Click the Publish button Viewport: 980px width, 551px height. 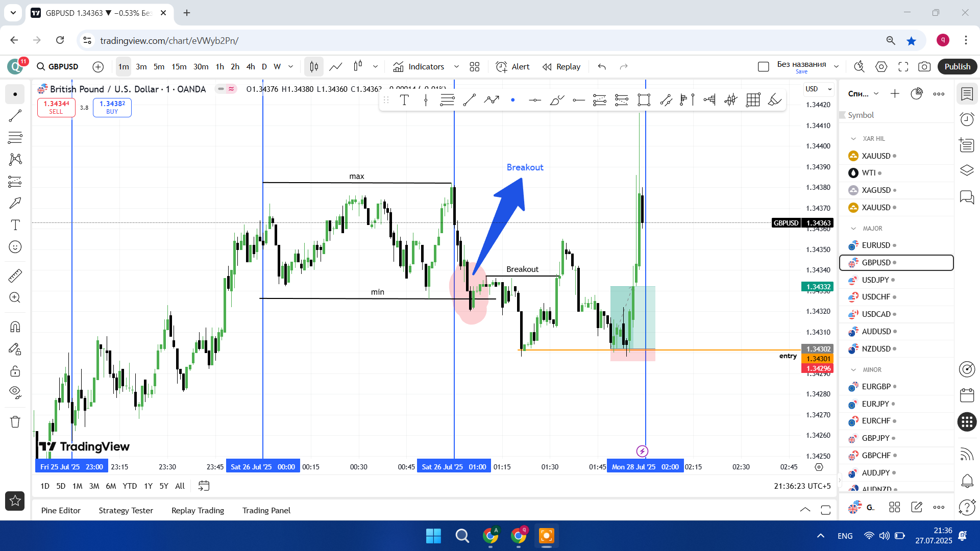(957, 67)
